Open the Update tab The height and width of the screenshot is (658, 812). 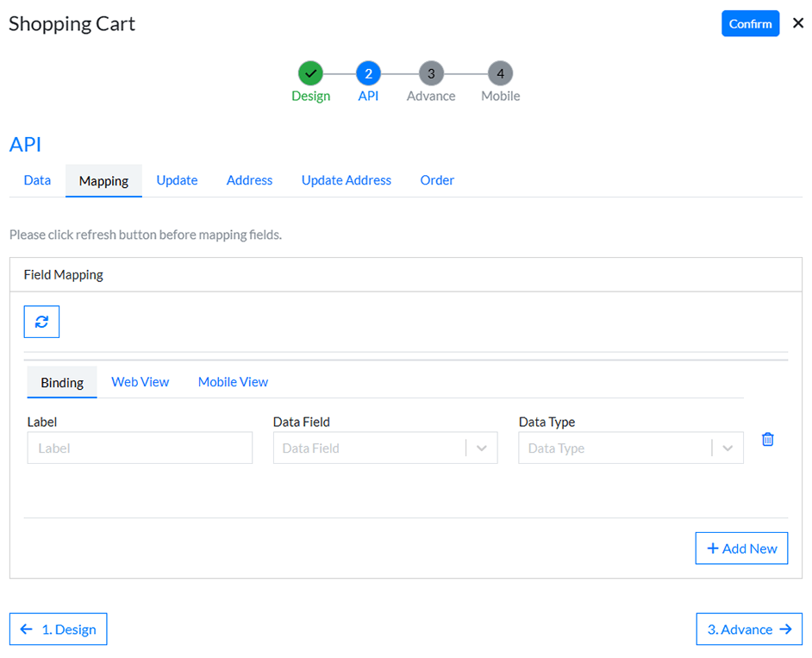point(177,180)
